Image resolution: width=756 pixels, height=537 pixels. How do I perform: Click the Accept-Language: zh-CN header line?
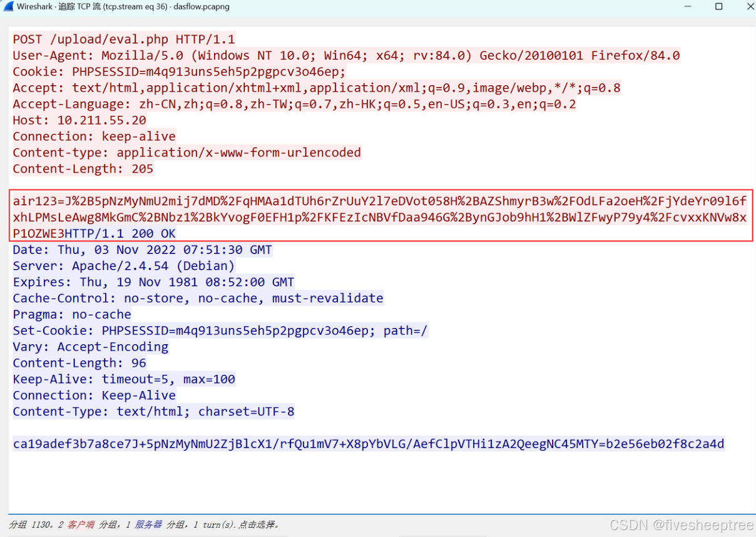click(x=294, y=104)
